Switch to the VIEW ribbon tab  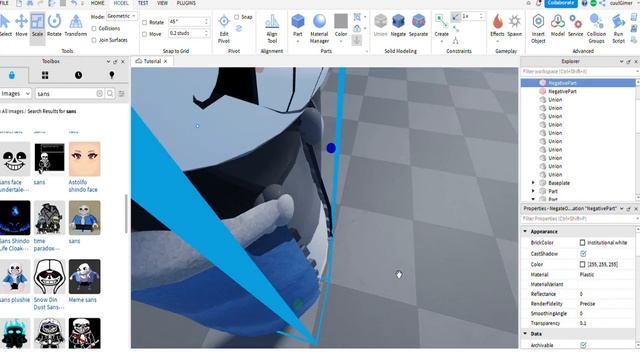[x=162, y=3]
